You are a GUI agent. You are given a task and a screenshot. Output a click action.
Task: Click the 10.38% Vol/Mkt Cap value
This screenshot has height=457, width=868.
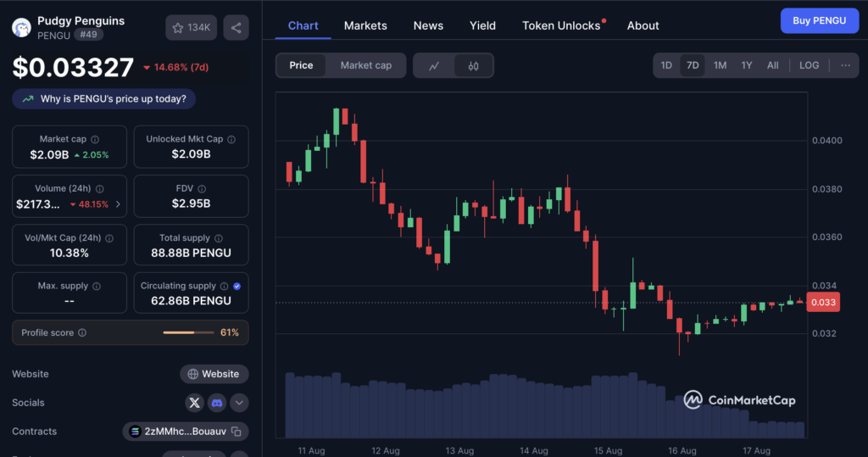70,254
